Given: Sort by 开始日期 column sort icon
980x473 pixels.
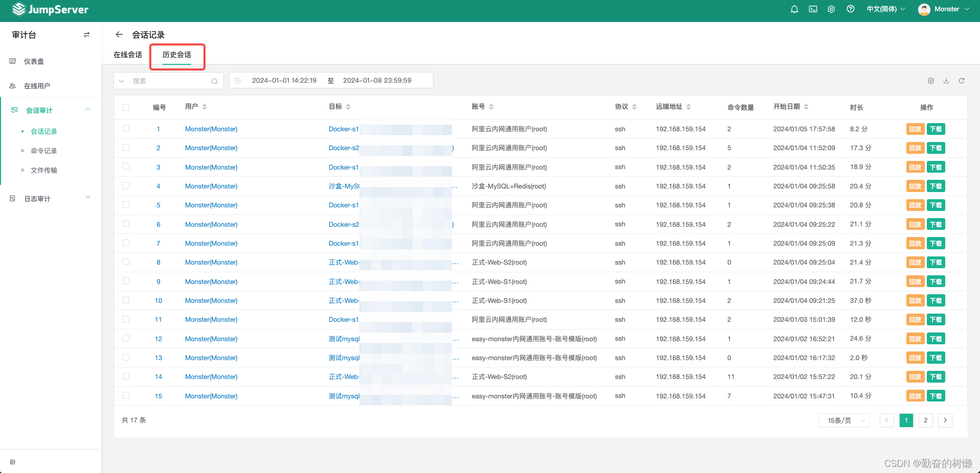Looking at the screenshot, I should click(x=806, y=107).
